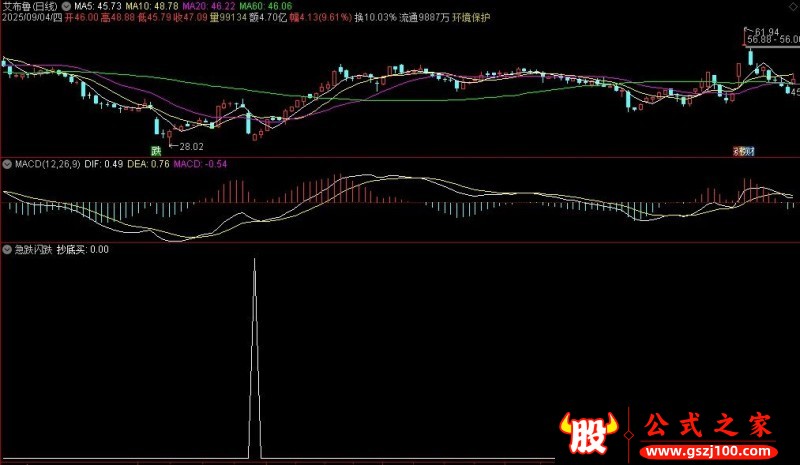
Task: Click the DIF: 0.49 value
Action: click(x=104, y=164)
